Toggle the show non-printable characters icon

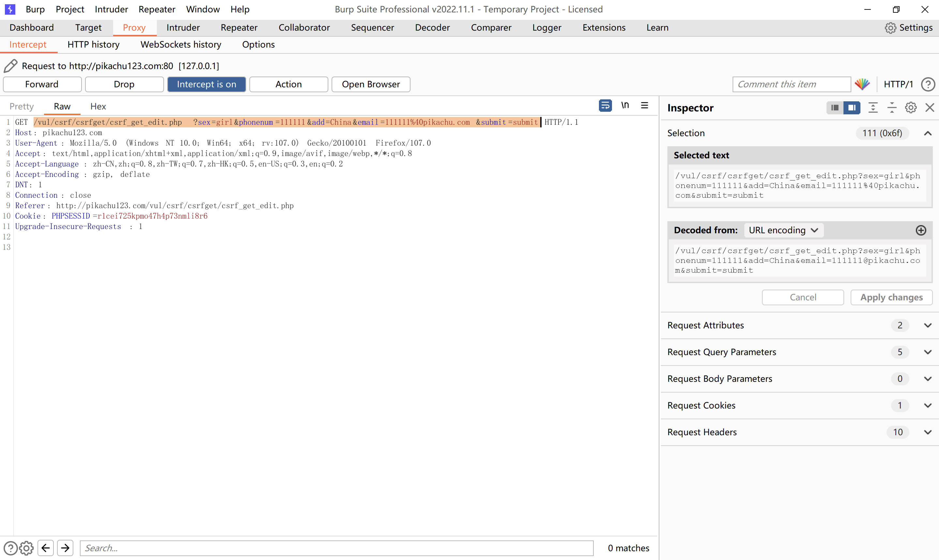click(625, 106)
